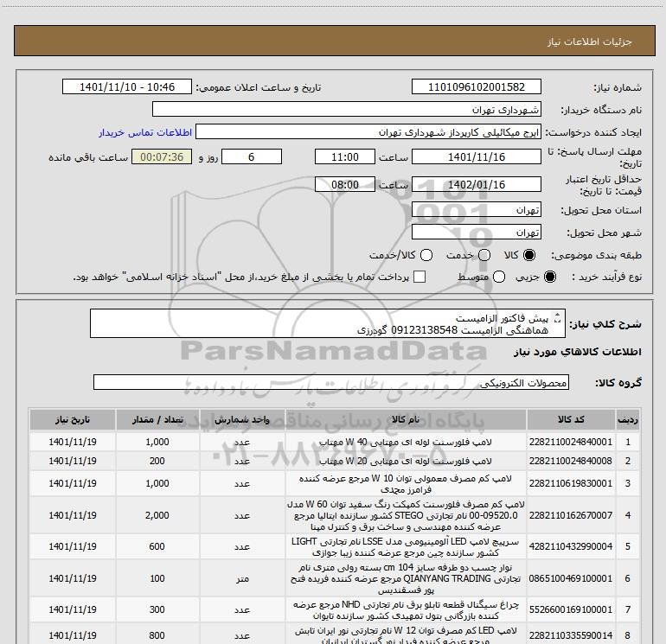Viewport: 666px width, 644px height.
Task: Click product code 2282110335590014
Action: pos(571,635)
